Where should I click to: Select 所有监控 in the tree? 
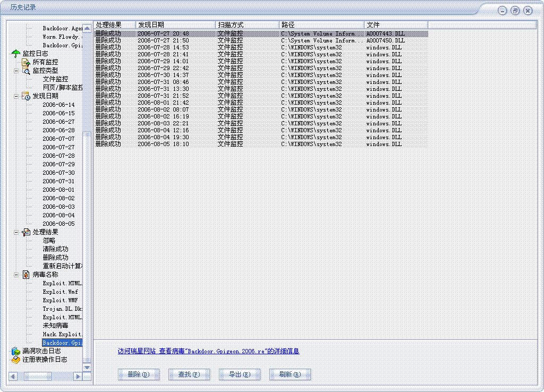coord(46,62)
